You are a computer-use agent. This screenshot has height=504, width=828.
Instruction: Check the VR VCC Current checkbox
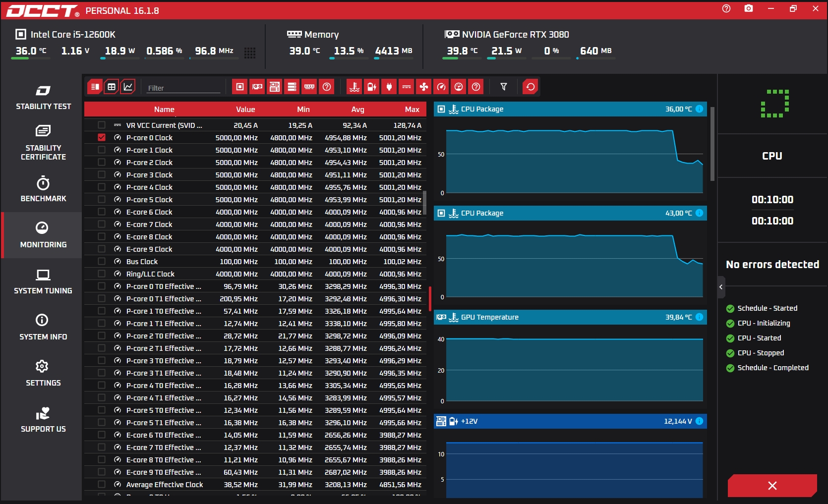point(102,125)
